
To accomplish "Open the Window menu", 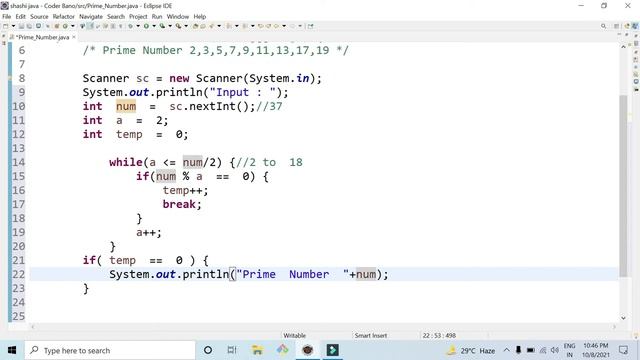I will coord(178,16).
